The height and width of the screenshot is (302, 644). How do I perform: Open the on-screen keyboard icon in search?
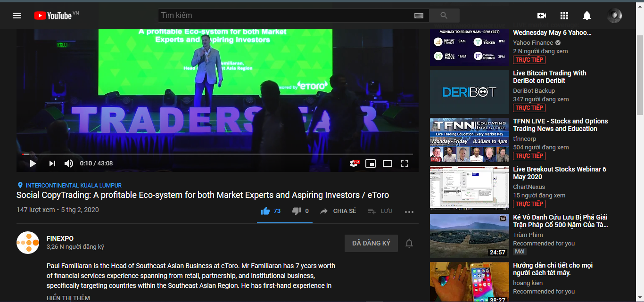pyautogui.click(x=419, y=16)
